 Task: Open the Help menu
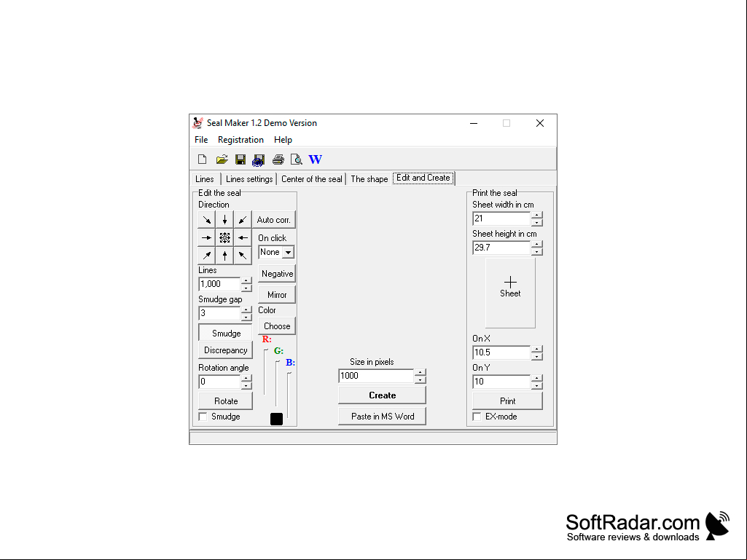click(x=283, y=140)
